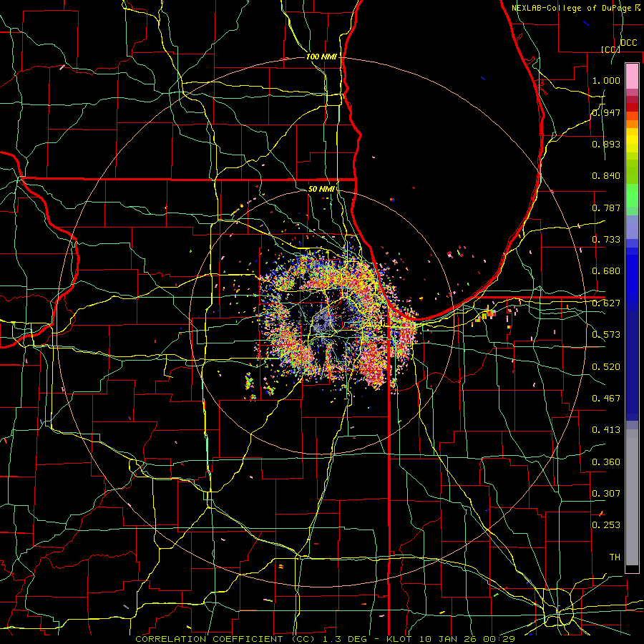The height and width of the screenshot is (644, 644).
Task: Pick the lavender band near 0.733
Action: [x=632, y=227]
